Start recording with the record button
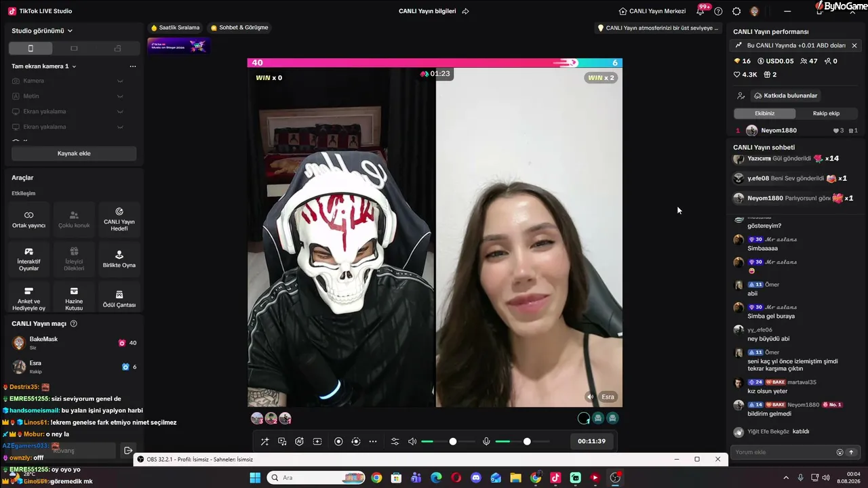 [338, 442]
